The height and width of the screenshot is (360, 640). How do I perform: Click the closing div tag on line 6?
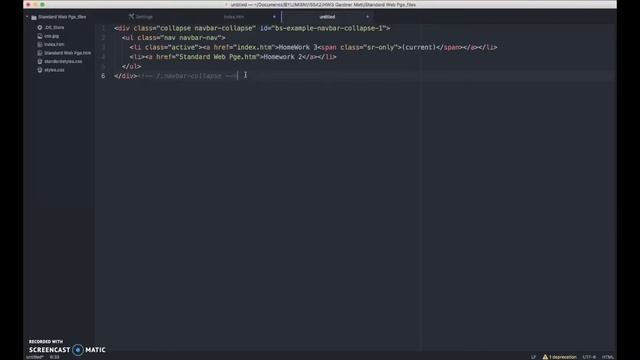(126, 76)
